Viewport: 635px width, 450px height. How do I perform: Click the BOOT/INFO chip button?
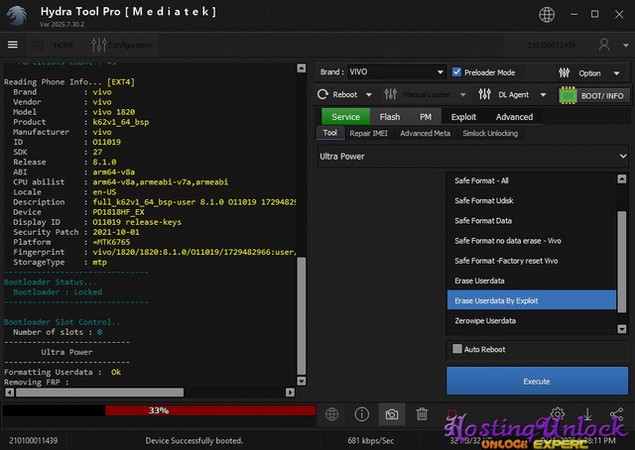(596, 95)
